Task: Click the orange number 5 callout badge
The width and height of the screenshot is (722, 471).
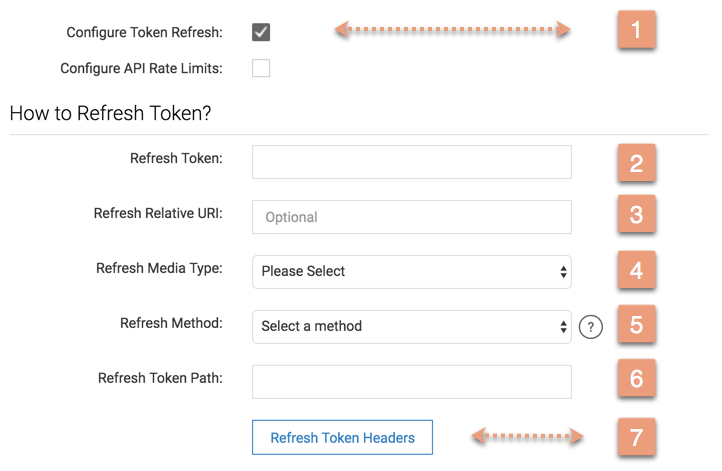Action: pyautogui.click(x=636, y=325)
